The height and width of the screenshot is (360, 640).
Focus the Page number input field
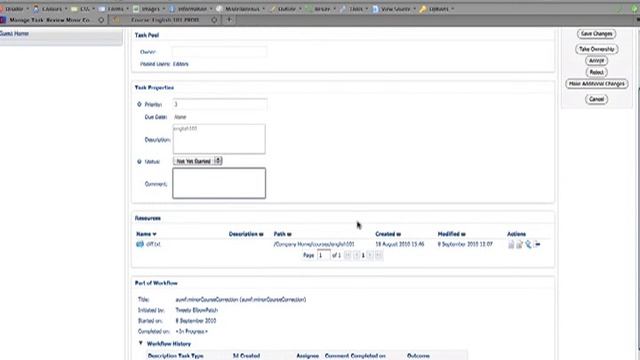coord(323,255)
